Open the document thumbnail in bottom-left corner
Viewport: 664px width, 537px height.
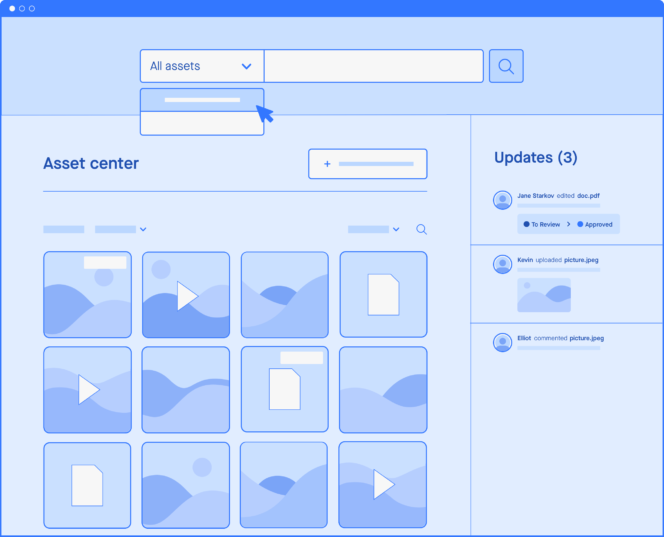87,485
